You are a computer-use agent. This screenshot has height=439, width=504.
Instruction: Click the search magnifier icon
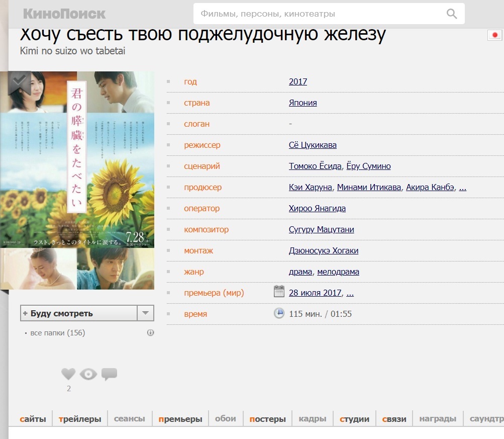[452, 14]
